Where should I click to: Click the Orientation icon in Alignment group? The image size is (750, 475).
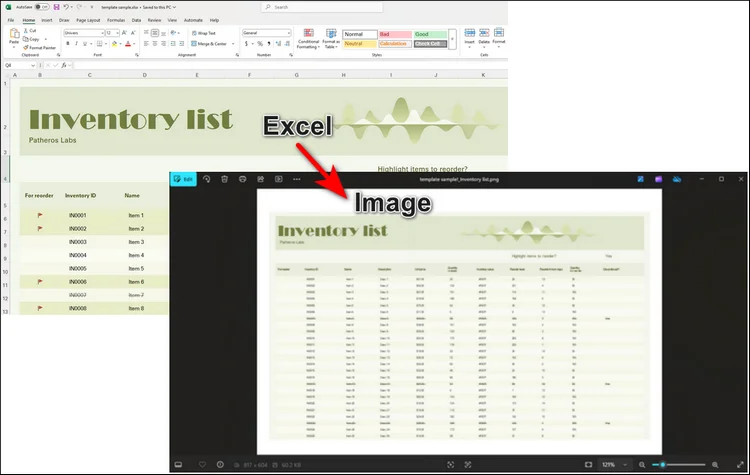coord(173,33)
